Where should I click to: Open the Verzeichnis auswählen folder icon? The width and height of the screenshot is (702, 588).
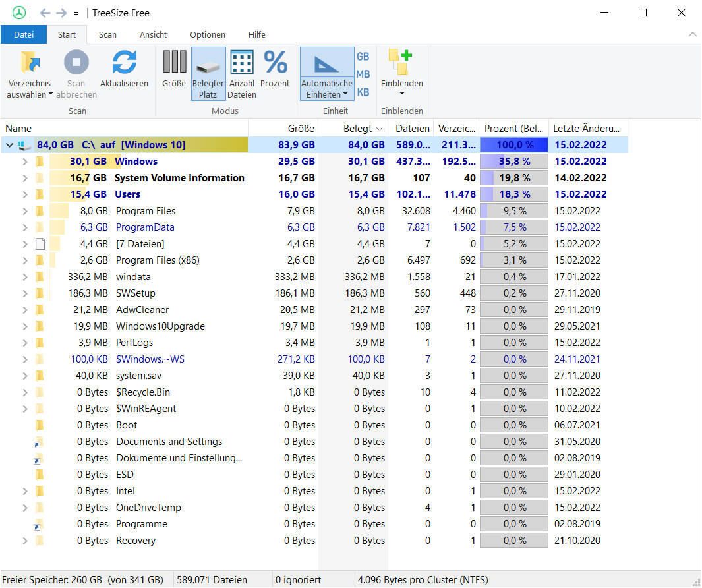(x=30, y=62)
